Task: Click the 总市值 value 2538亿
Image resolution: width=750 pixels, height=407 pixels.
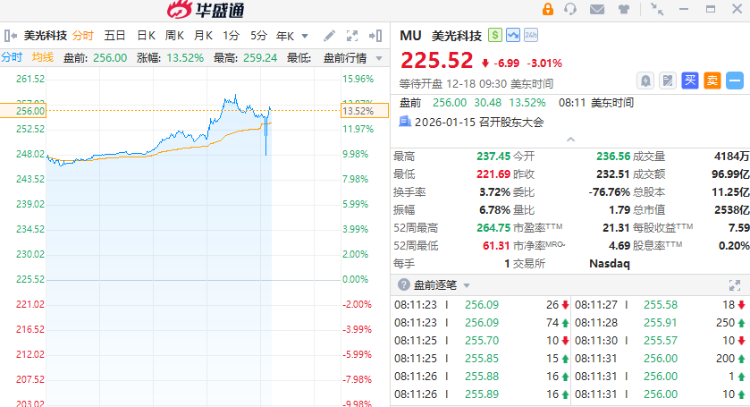Action: tap(732, 210)
